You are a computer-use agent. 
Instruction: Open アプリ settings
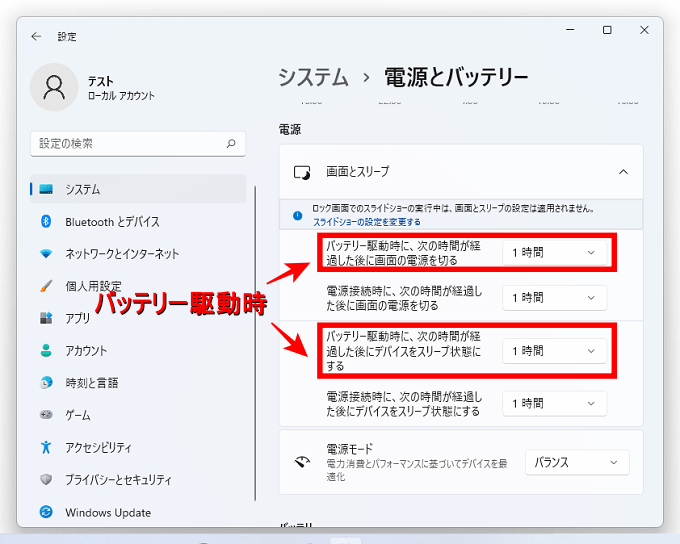(x=138, y=318)
